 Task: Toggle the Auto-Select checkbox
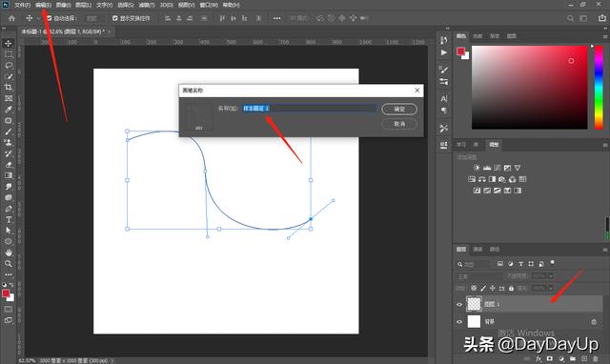pyautogui.click(x=50, y=18)
